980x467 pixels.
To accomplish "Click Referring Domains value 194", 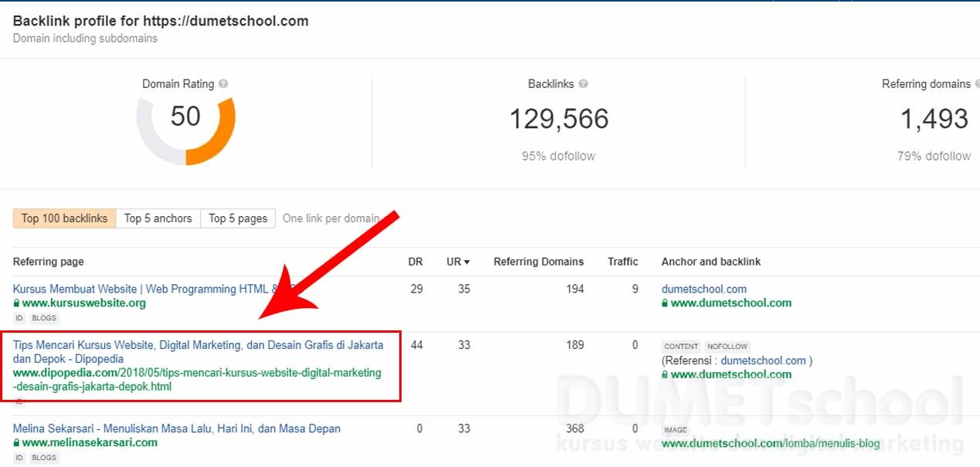I will click(x=575, y=289).
